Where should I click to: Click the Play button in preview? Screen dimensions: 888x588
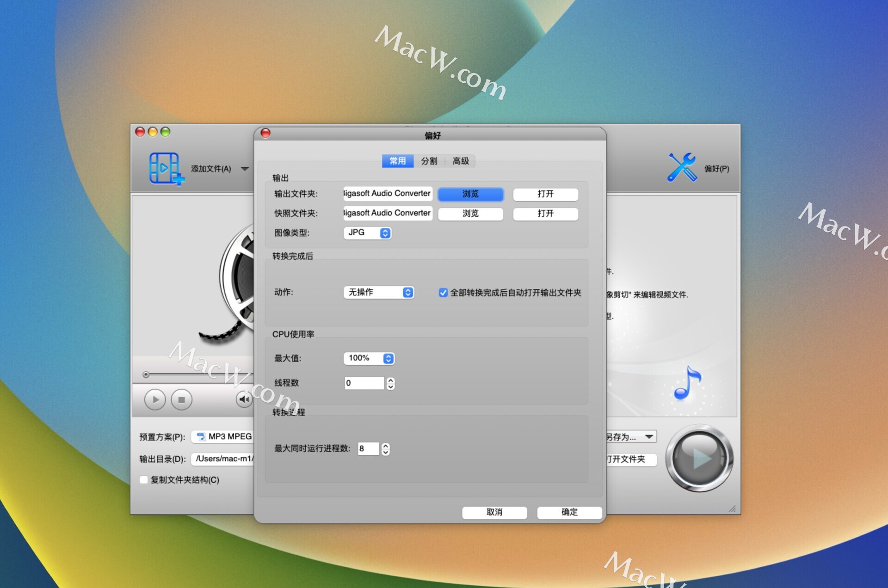(x=155, y=399)
